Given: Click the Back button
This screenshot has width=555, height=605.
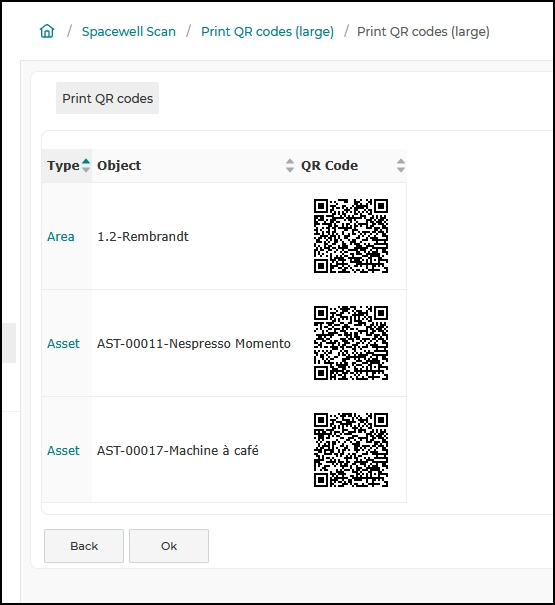Looking at the screenshot, I should [x=84, y=546].
